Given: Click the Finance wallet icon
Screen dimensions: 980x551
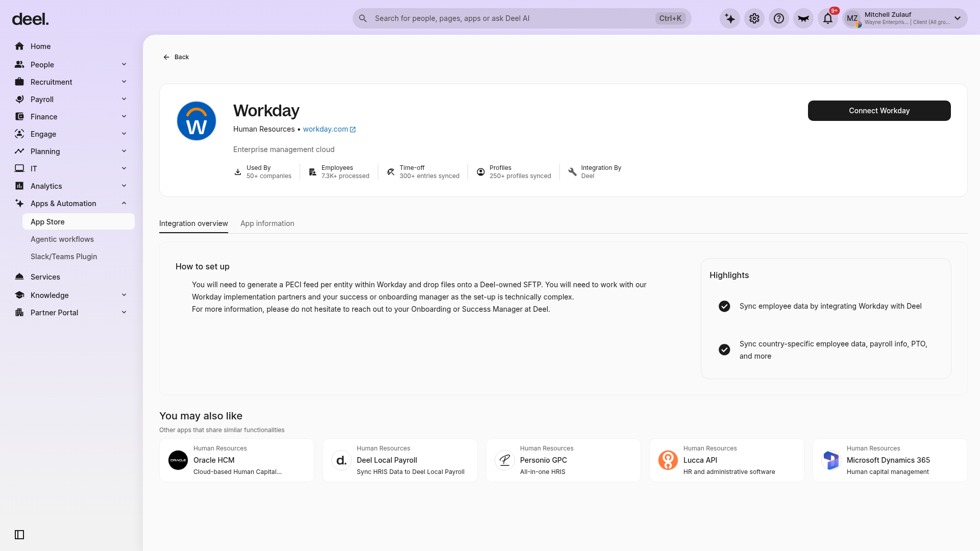Looking at the screenshot, I should (19, 117).
